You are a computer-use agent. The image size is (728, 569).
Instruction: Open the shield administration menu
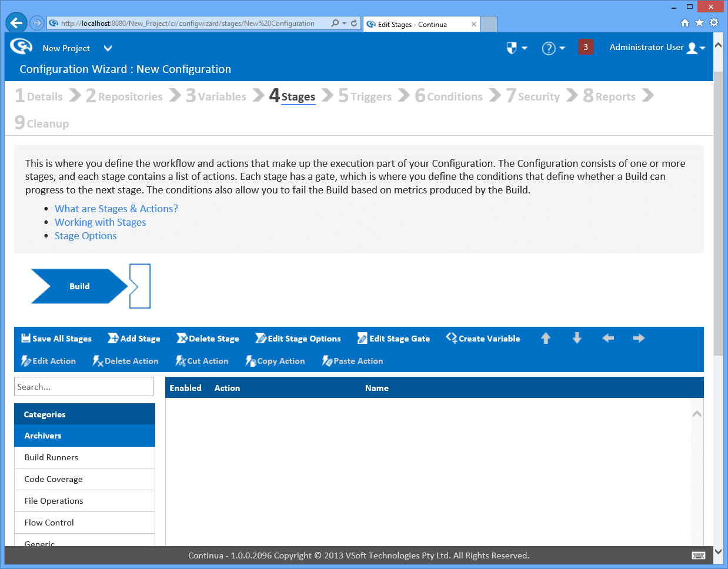pos(516,48)
